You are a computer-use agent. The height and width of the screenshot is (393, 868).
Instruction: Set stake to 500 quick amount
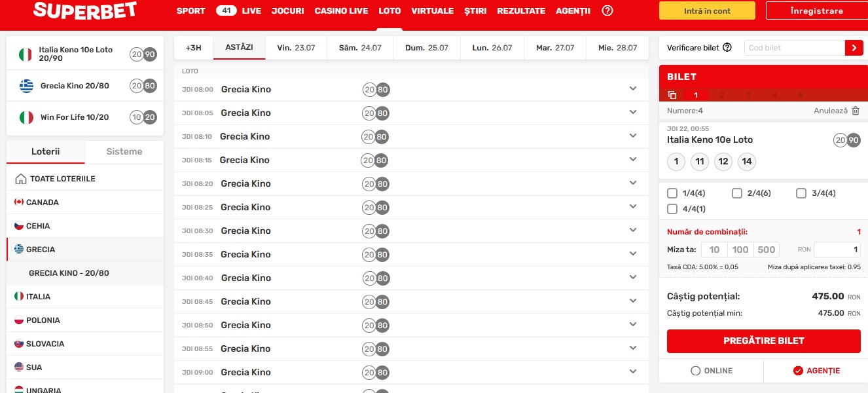tap(767, 250)
